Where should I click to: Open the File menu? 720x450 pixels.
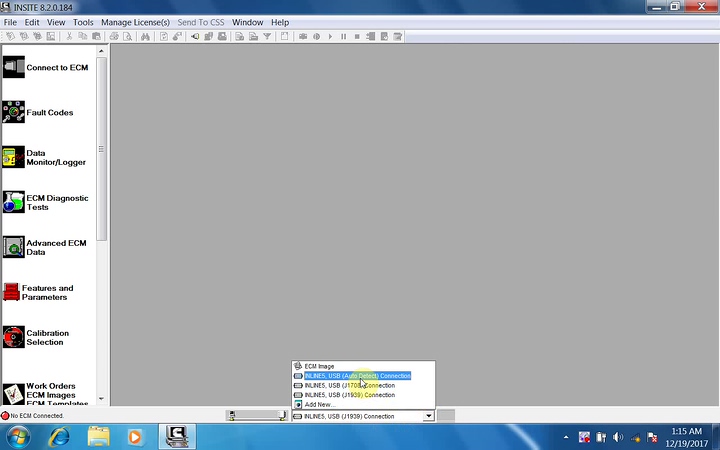coord(10,22)
